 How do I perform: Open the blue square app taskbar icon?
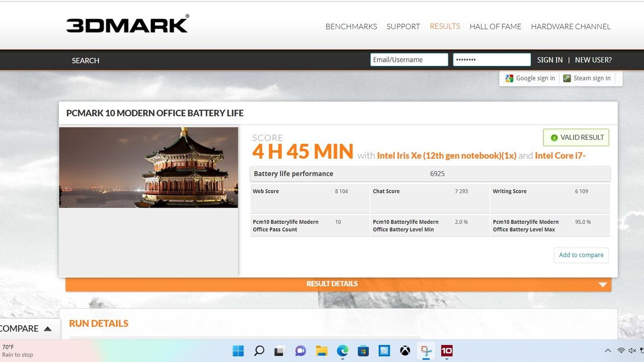pyautogui.click(x=384, y=350)
